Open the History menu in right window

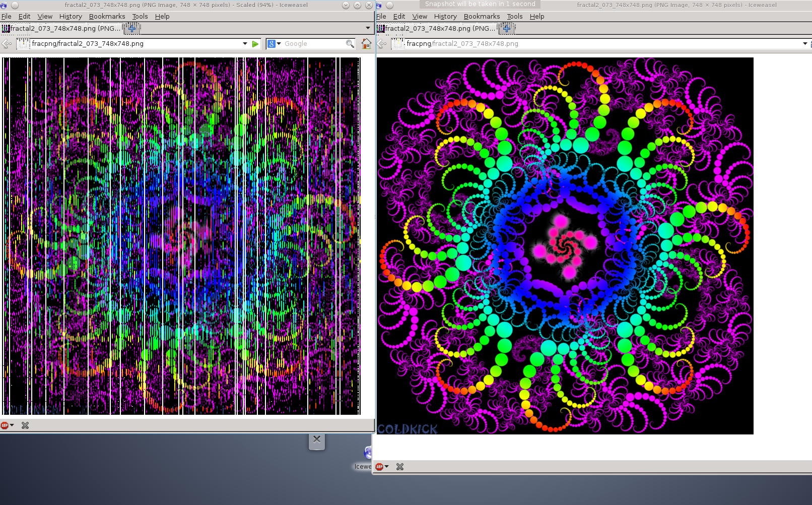click(x=445, y=16)
